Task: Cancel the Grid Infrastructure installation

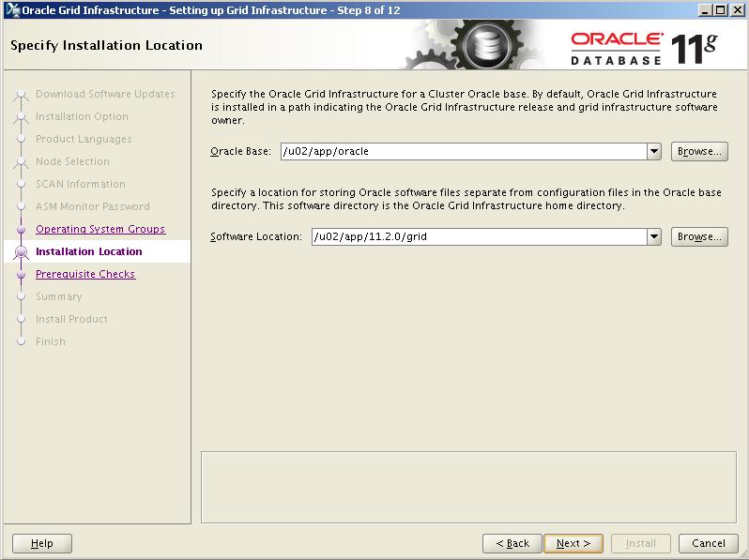Action: tap(709, 543)
